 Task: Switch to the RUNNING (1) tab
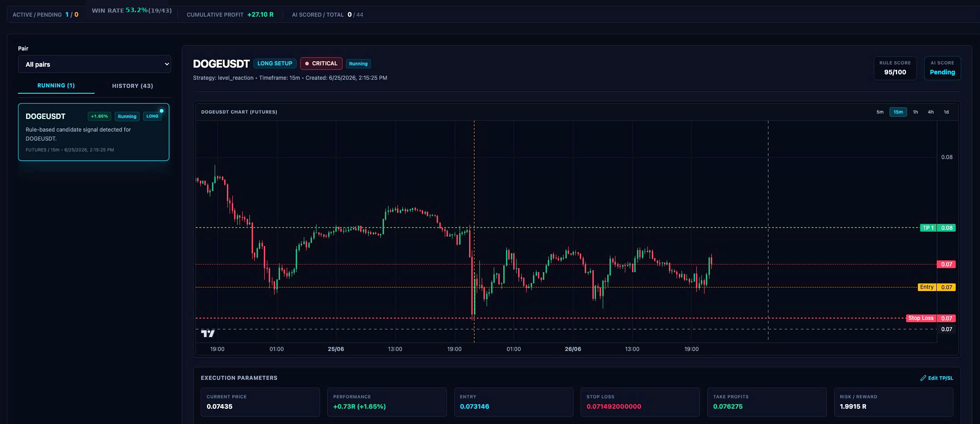(56, 86)
